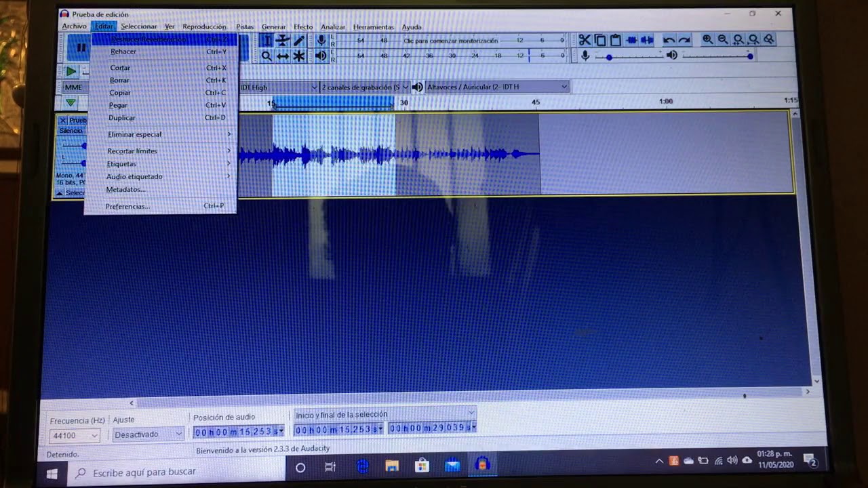Open the Efecto menu
The height and width of the screenshot is (488, 868).
click(303, 27)
